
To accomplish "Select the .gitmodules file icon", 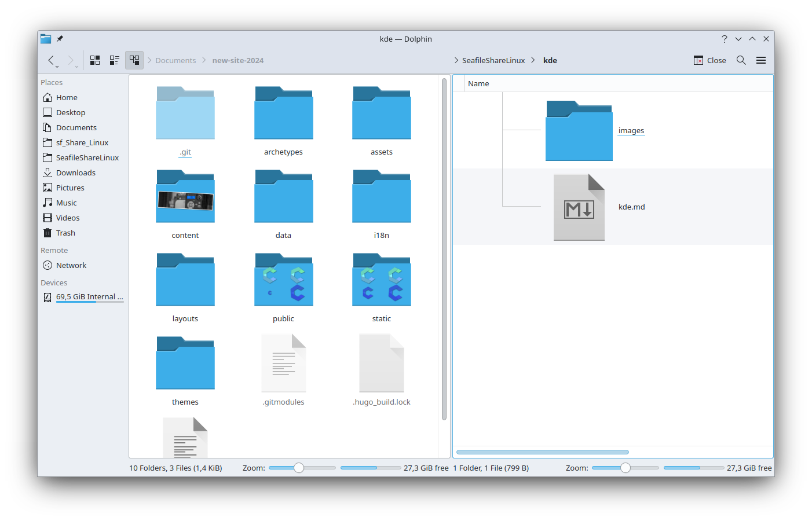I will click(x=283, y=364).
